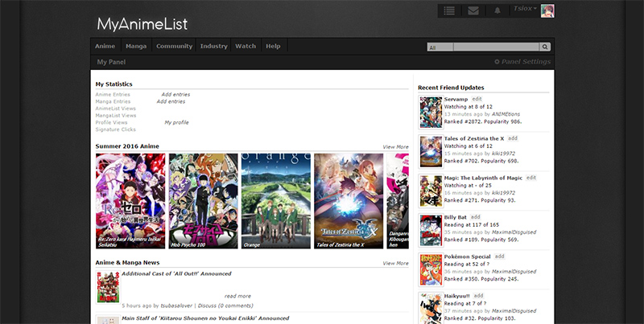Click edit button beside Servamp
644x324 pixels.
(x=477, y=99)
